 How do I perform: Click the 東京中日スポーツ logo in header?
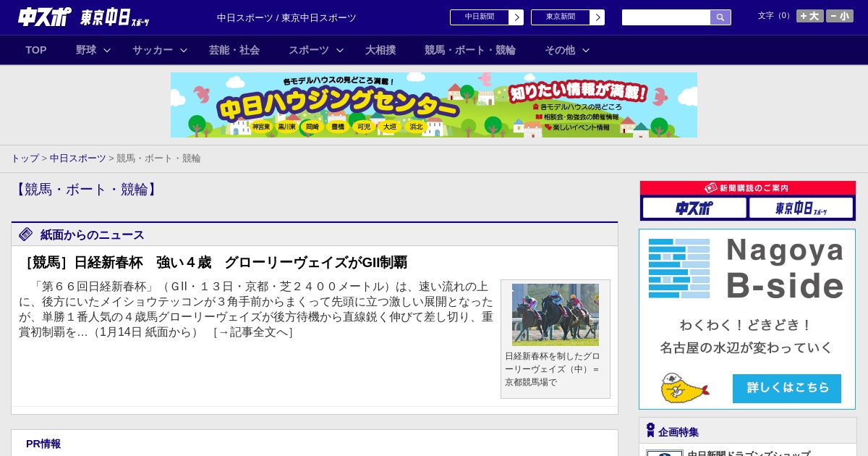[x=115, y=17]
